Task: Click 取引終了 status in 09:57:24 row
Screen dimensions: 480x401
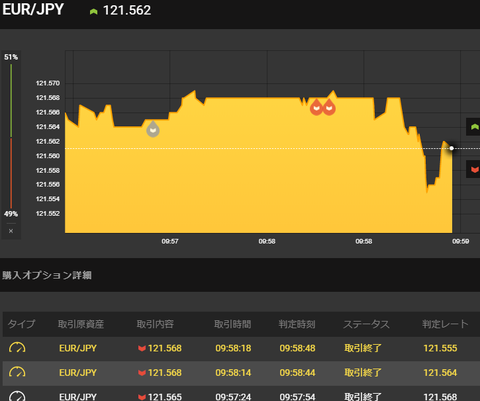Action: (x=363, y=397)
